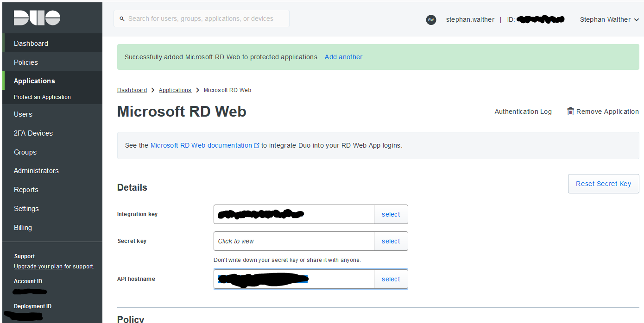Focus the search field for users and groups
This screenshot has height=323, width=644.
click(x=202, y=19)
